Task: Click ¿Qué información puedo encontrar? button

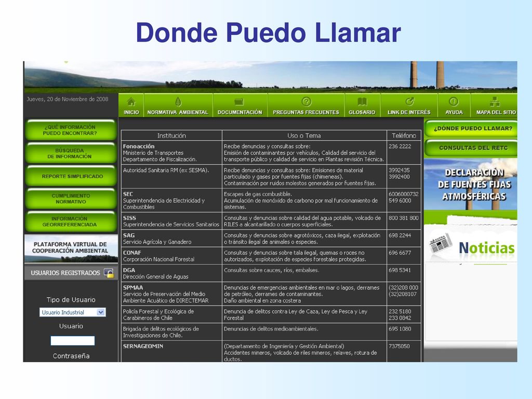Action: (71, 130)
